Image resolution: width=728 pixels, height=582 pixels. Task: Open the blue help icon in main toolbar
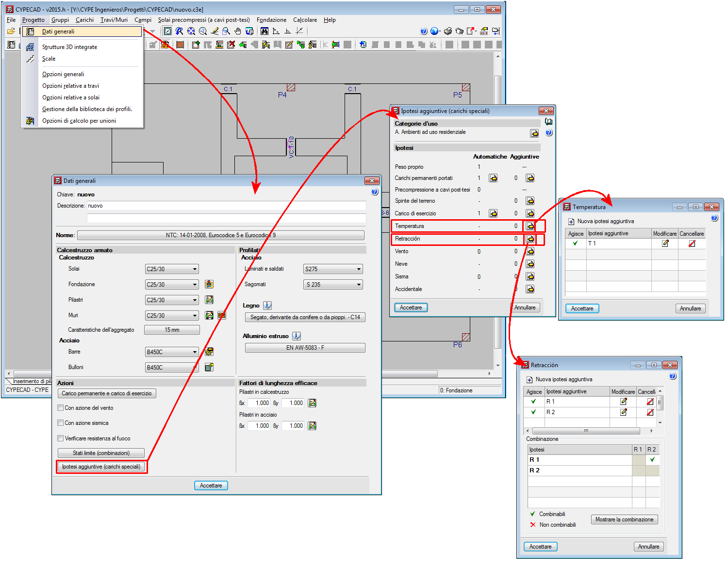point(424,31)
